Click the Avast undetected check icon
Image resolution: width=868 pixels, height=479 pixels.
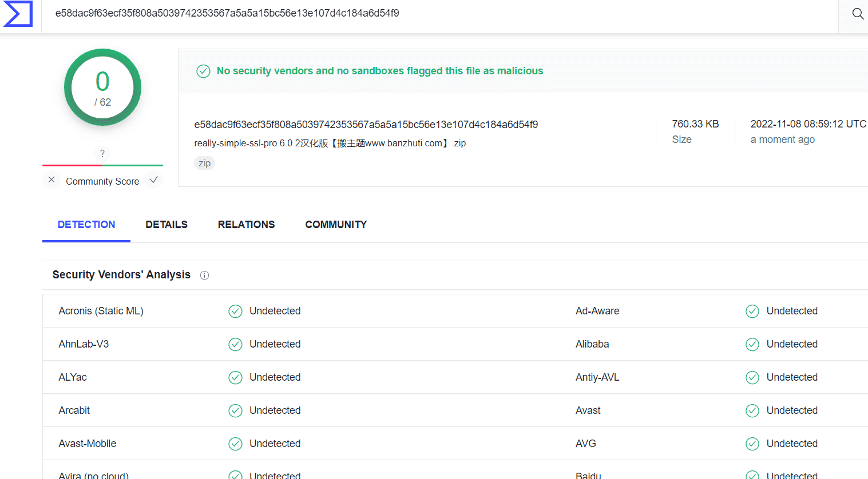point(752,410)
